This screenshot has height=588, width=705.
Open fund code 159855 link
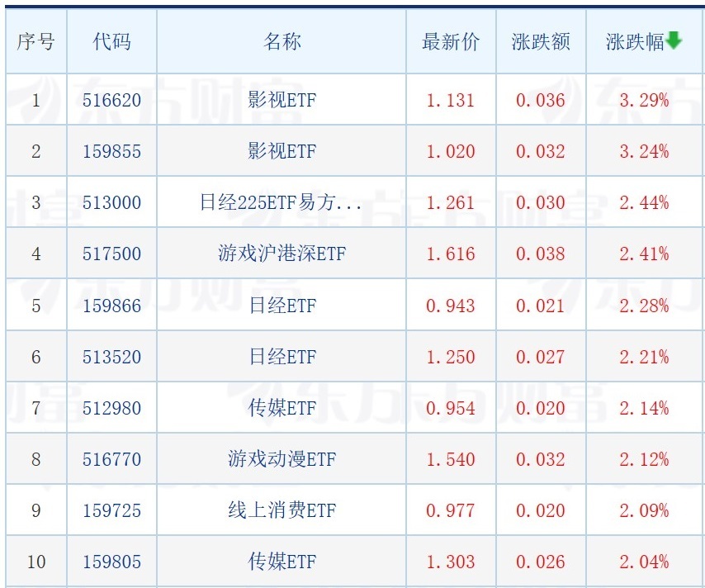111,152
